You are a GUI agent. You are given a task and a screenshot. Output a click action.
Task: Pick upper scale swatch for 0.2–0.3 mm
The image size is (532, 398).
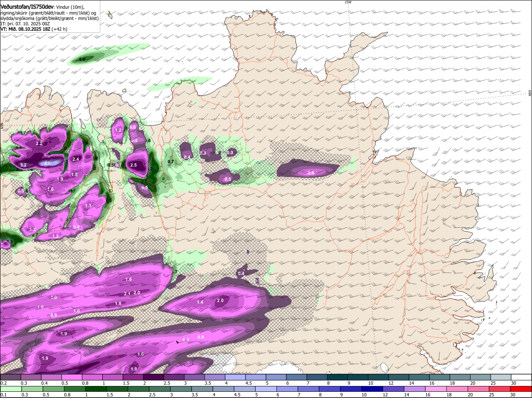[10, 377]
